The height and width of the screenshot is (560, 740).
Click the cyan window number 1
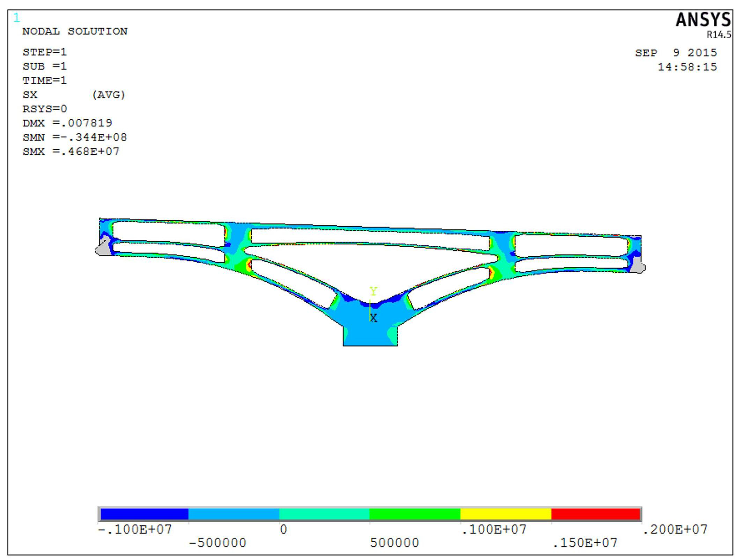pos(16,17)
